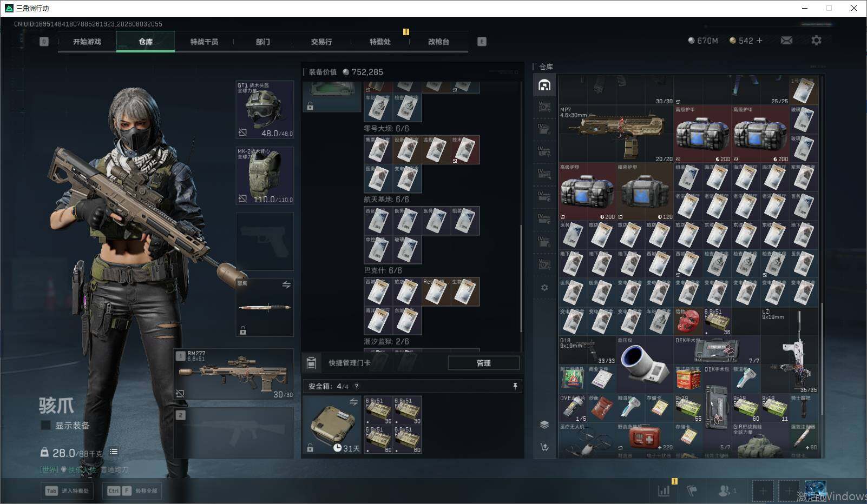Click the swap icon on the safe box
This screenshot has width=867, height=504.
353,402
